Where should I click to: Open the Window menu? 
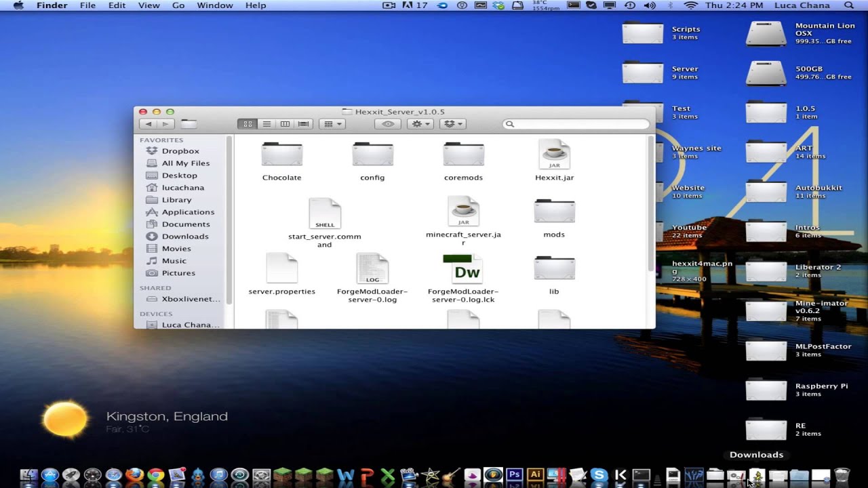pyautogui.click(x=214, y=5)
